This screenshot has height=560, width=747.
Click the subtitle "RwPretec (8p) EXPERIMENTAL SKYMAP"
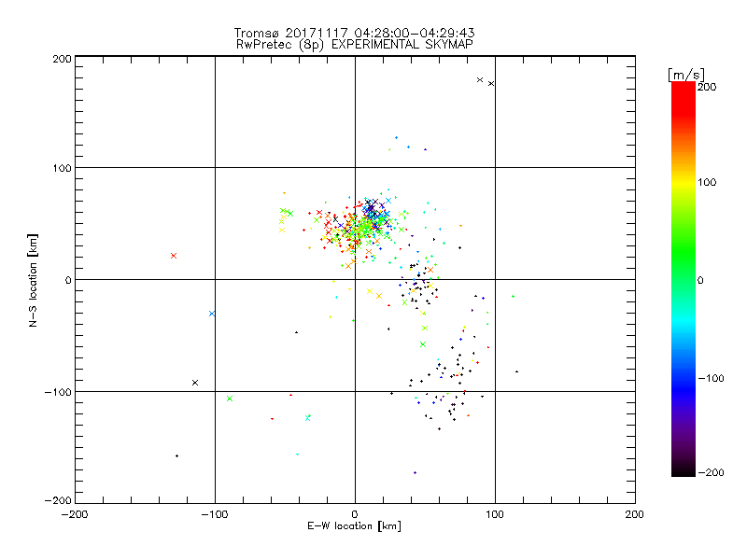tap(354, 45)
